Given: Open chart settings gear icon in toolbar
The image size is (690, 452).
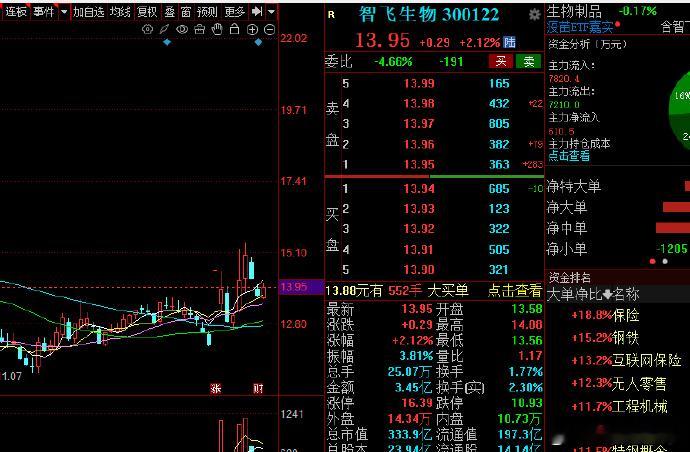Looking at the screenshot, I should pyautogui.click(x=147, y=29).
